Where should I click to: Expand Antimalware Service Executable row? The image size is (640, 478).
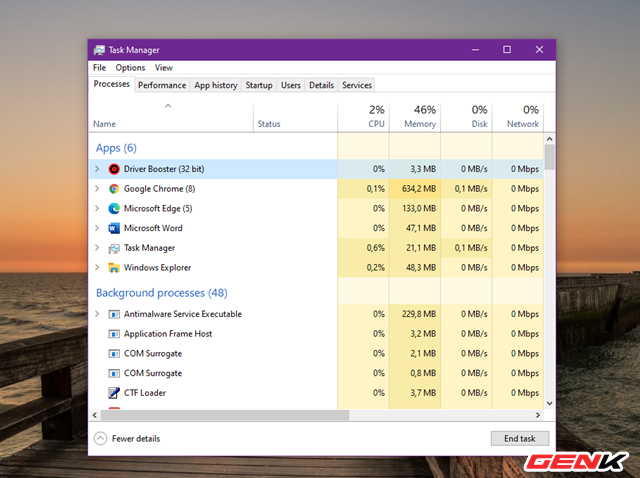tap(97, 313)
